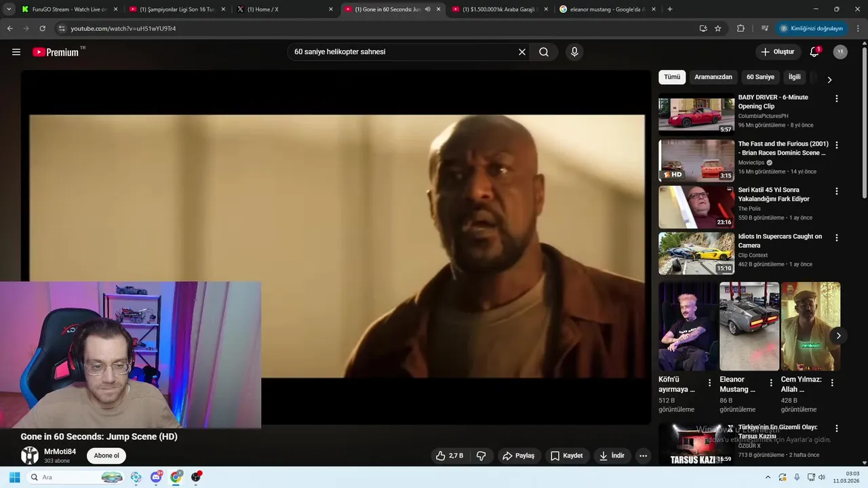The image size is (868, 488).
Task: Open media controls icon in toolbar
Action: tap(765, 28)
